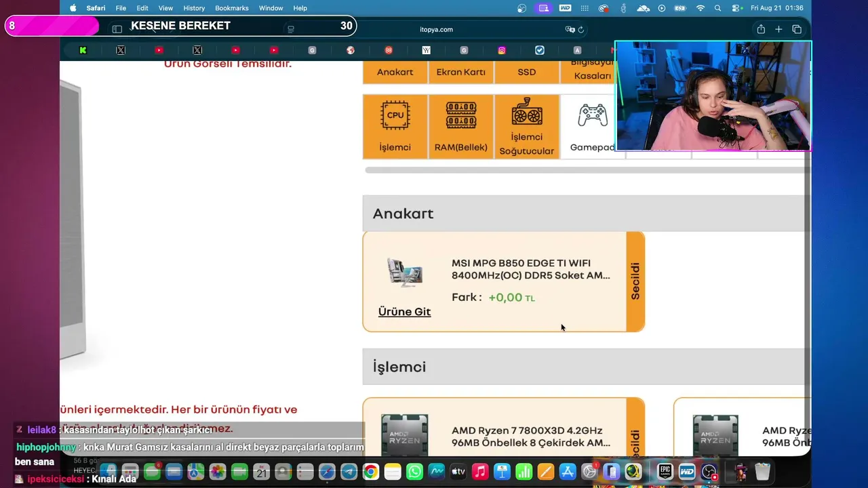Open the Edit menu

pos(142,8)
